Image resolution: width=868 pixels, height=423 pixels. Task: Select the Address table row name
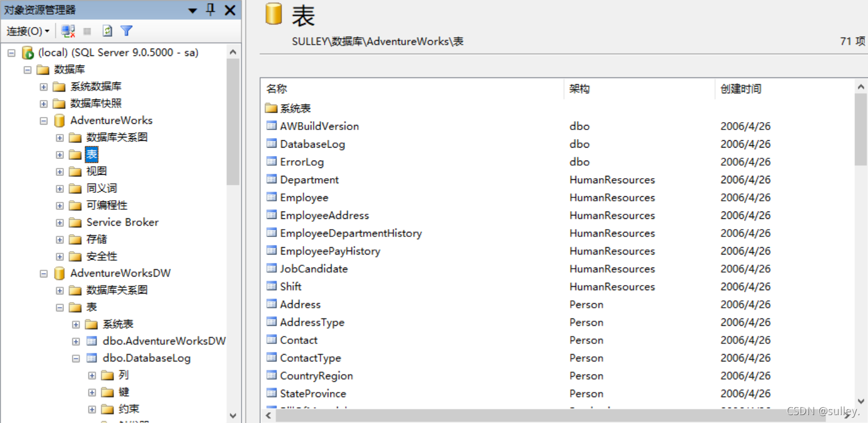(x=300, y=304)
